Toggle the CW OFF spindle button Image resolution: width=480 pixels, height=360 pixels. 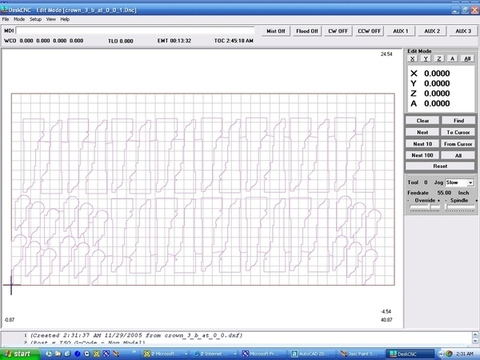coord(338,31)
